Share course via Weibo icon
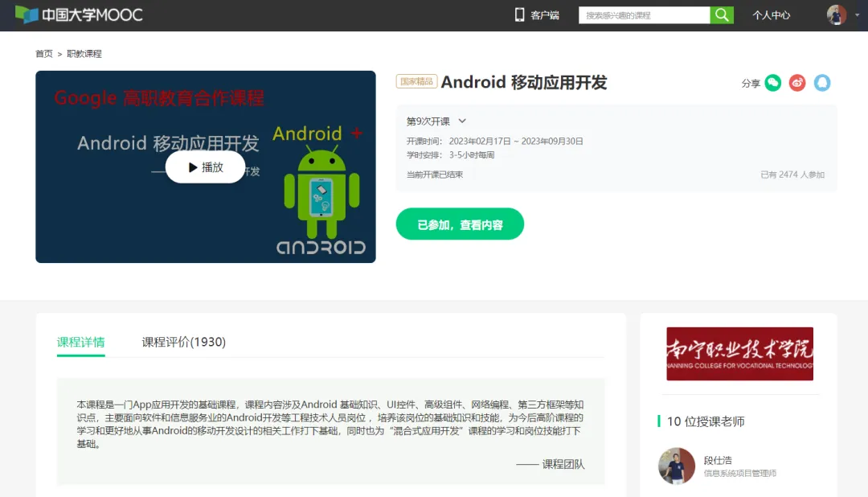Viewport: 868px width, 497px height. tap(797, 83)
